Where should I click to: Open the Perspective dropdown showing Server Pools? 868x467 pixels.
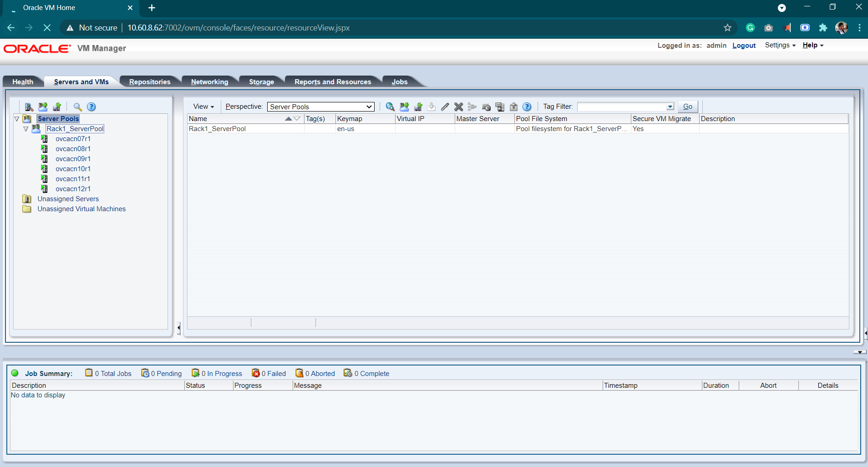click(320, 107)
